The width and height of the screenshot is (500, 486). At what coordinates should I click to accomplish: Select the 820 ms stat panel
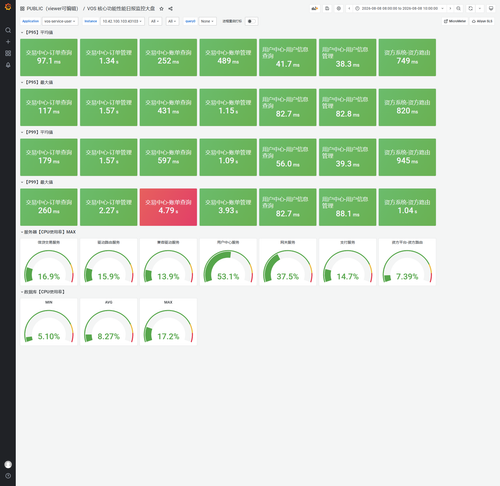coord(407,107)
